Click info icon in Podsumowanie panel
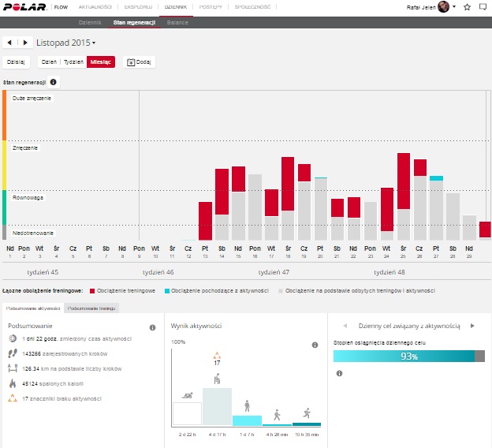Image resolution: width=492 pixels, height=448 pixels. point(152,327)
